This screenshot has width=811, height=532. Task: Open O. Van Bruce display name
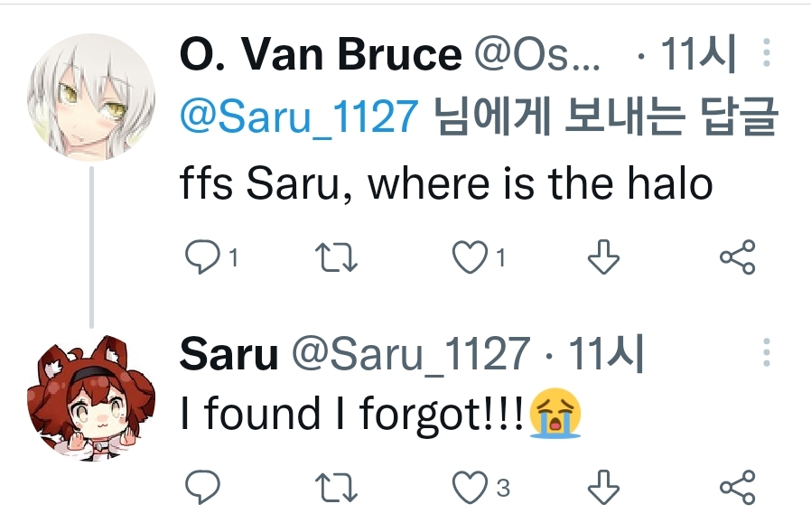click(321, 56)
